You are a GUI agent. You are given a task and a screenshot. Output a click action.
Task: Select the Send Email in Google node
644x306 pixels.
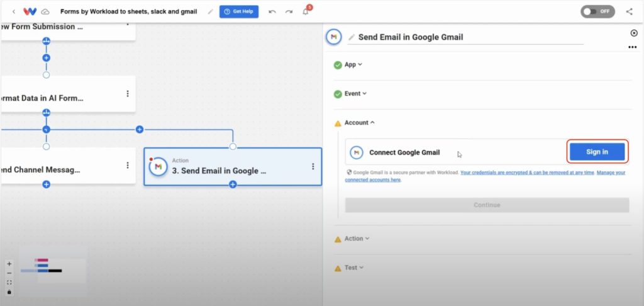click(233, 167)
